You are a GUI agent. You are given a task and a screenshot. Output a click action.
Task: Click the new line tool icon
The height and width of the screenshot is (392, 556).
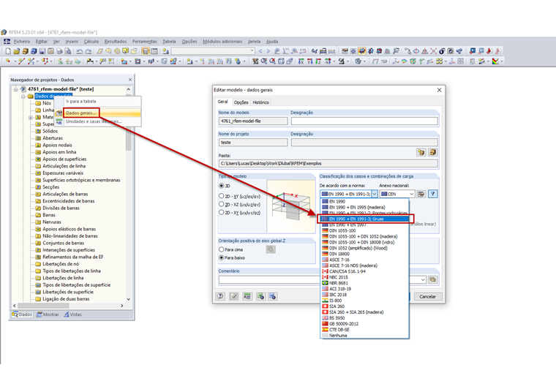21,61
